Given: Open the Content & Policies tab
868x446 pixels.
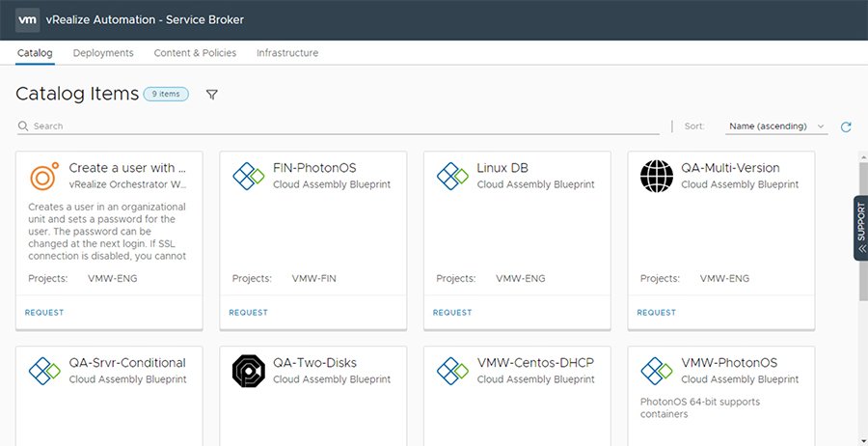Looking at the screenshot, I should [x=195, y=53].
